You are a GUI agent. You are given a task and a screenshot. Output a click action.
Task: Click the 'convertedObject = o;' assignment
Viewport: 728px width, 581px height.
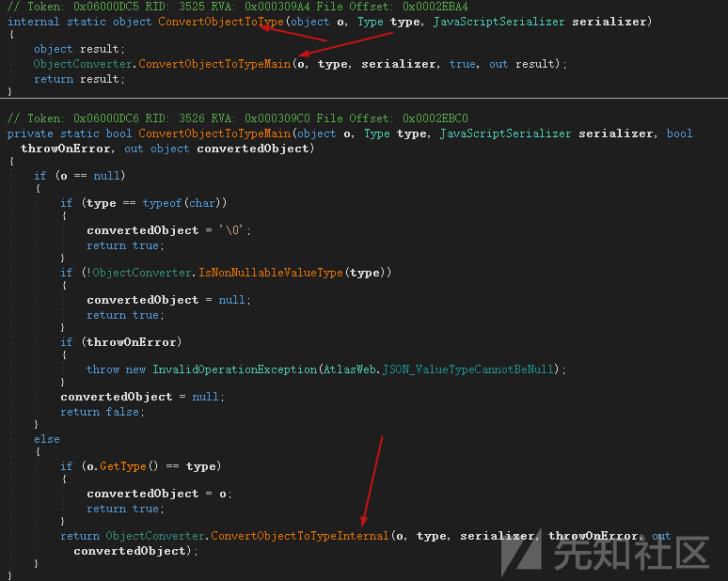click(x=159, y=494)
